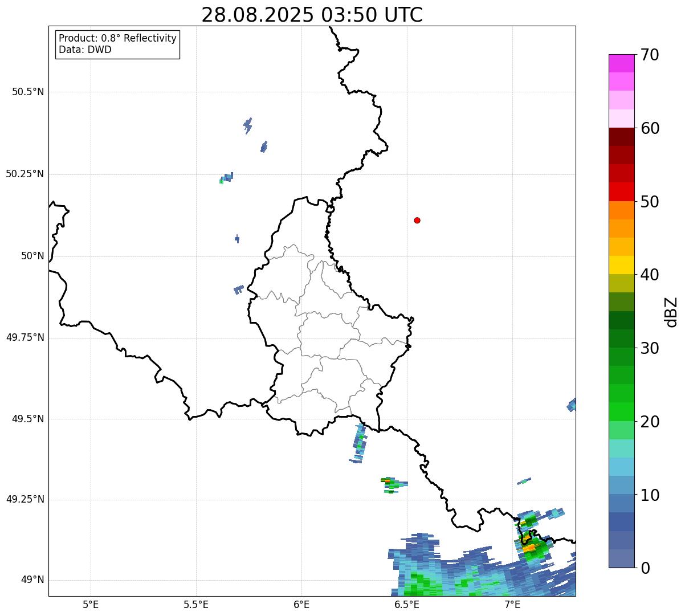685x616 pixels.
Task: Click the colorbar label '50'
Action: pyautogui.click(x=650, y=202)
